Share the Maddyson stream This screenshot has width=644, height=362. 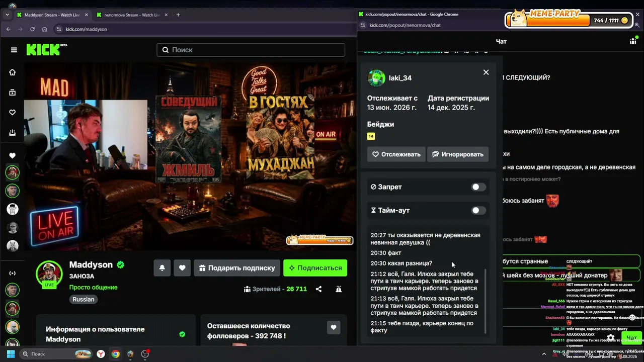[318, 289]
